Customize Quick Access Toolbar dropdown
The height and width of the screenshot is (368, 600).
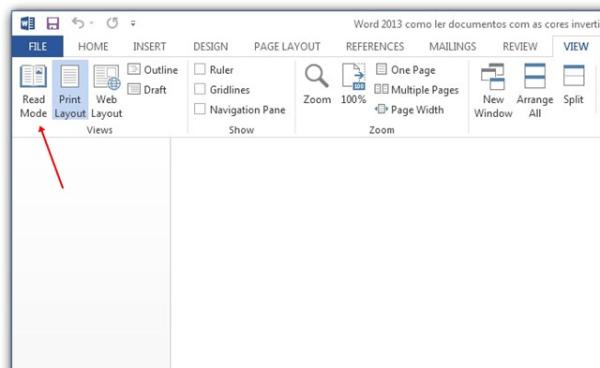tap(133, 24)
